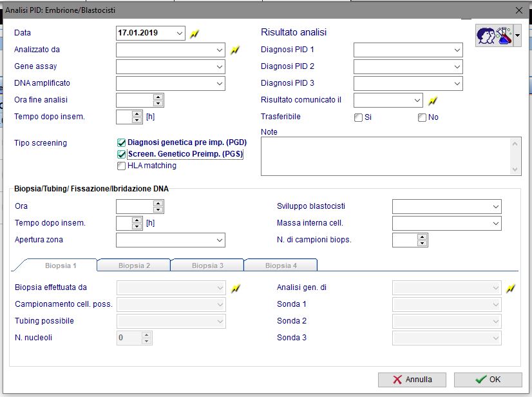The height and width of the screenshot is (397, 532).
Task: Switch to Biopsia 1 tab
Action: pyautogui.click(x=61, y=266)
